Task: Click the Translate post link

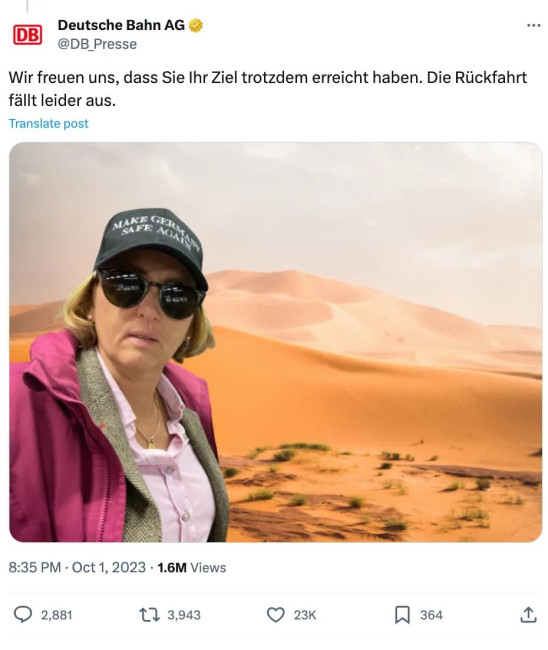Action: tap(48, 124)
